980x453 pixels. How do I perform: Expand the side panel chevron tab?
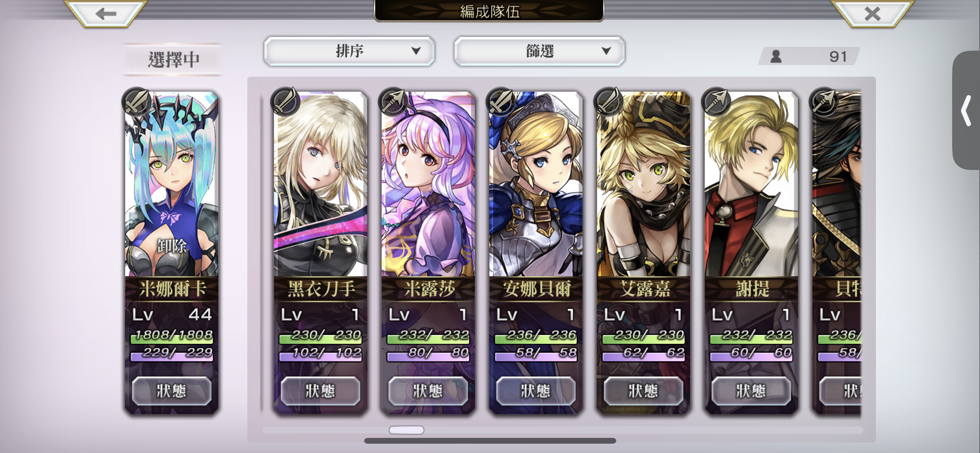click(966, 110)
